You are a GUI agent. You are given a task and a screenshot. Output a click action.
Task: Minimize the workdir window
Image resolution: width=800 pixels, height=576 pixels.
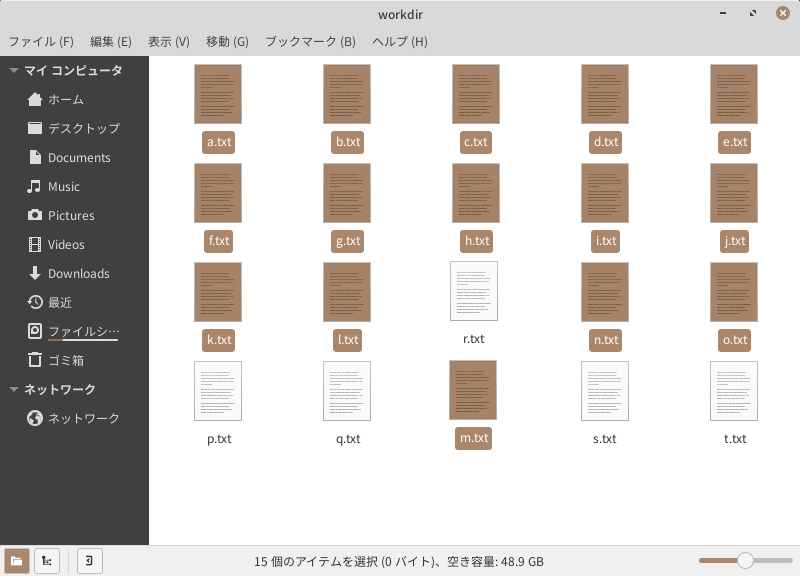pyautogui.click(x=723, y=13)
